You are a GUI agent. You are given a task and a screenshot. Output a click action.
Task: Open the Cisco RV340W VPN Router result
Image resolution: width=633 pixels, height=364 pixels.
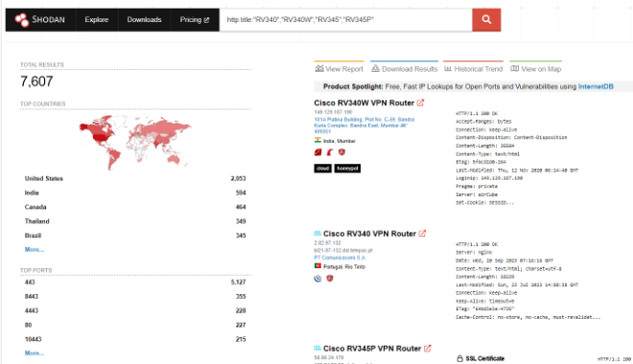(364, 103)
